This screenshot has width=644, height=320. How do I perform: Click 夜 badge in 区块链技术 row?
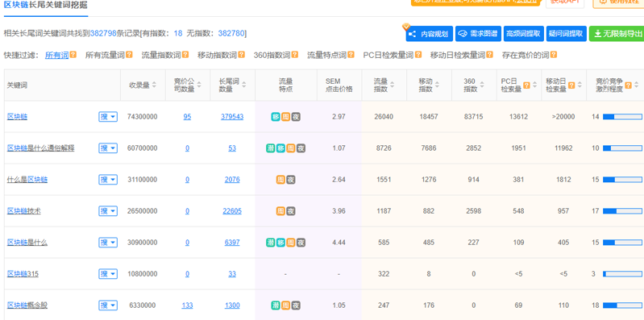tap(291, 211)
